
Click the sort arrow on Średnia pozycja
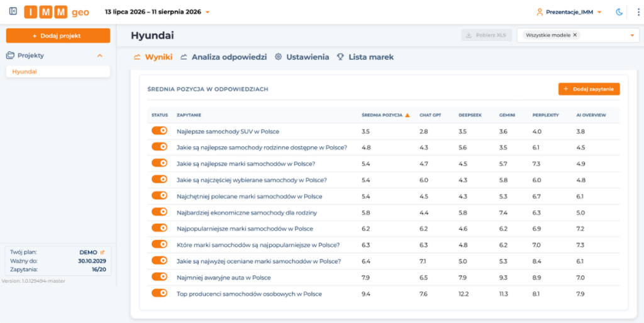pyautogui.click(x=408, y=115)
